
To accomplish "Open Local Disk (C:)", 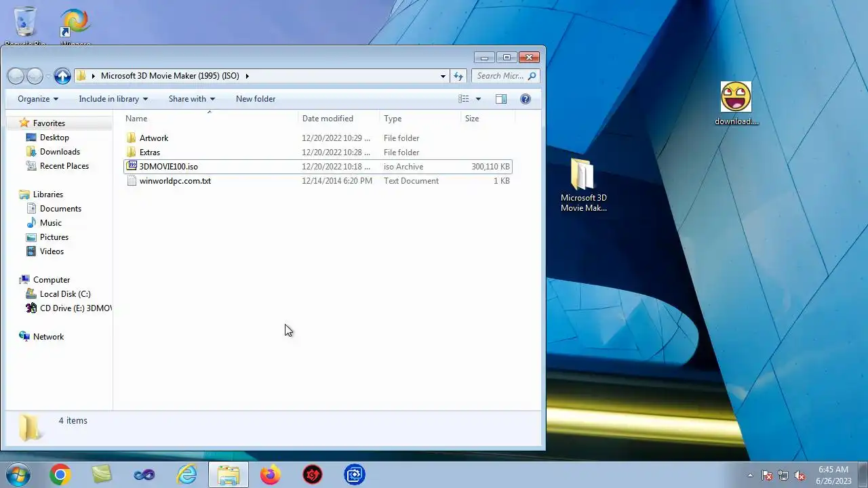I will coord(65,294).
